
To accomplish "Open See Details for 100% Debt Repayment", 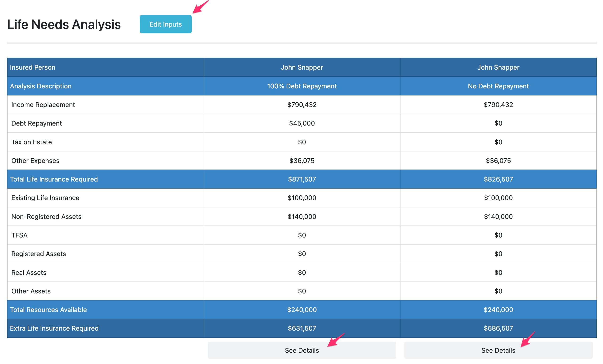I will click(301, 350).
